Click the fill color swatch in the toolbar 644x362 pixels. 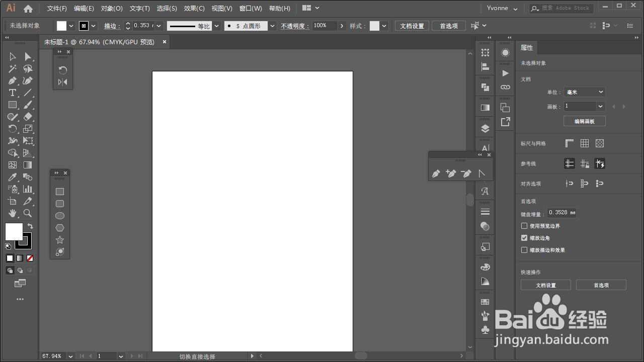click(x=14, y=231)
